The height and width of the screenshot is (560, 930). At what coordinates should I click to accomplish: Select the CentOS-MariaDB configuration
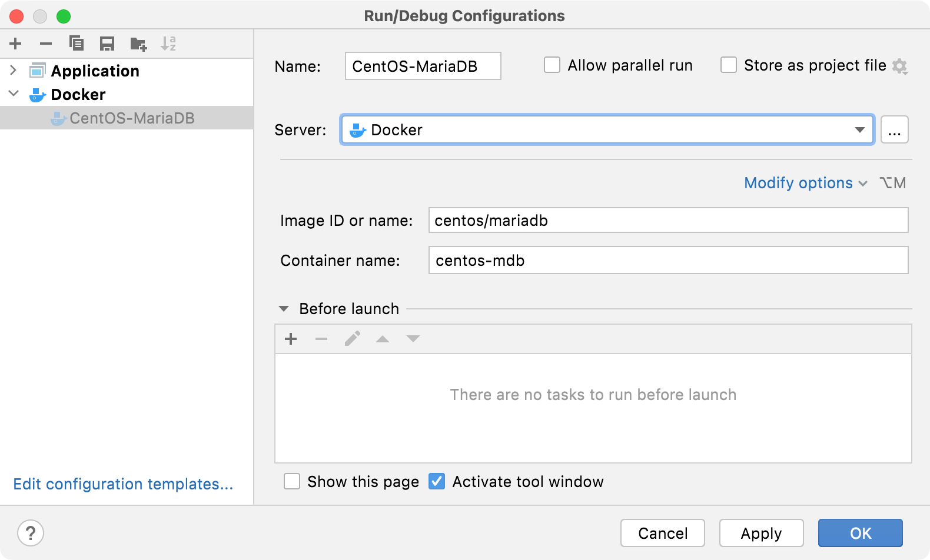coord(127,118)
